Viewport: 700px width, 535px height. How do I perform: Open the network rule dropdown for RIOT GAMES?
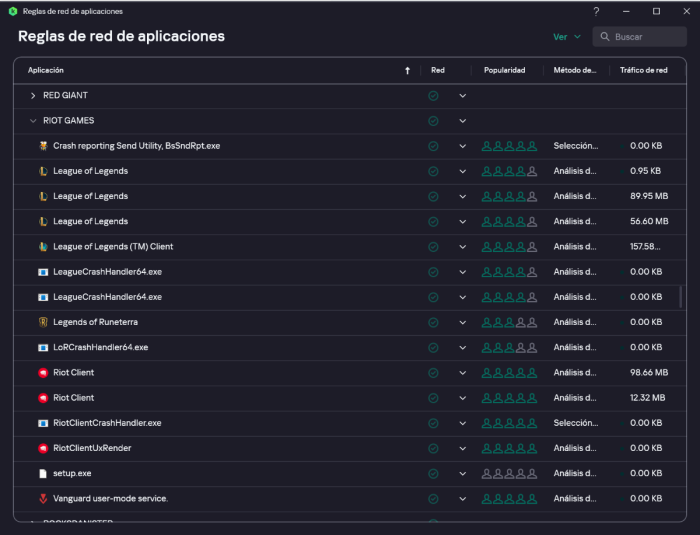462,121
